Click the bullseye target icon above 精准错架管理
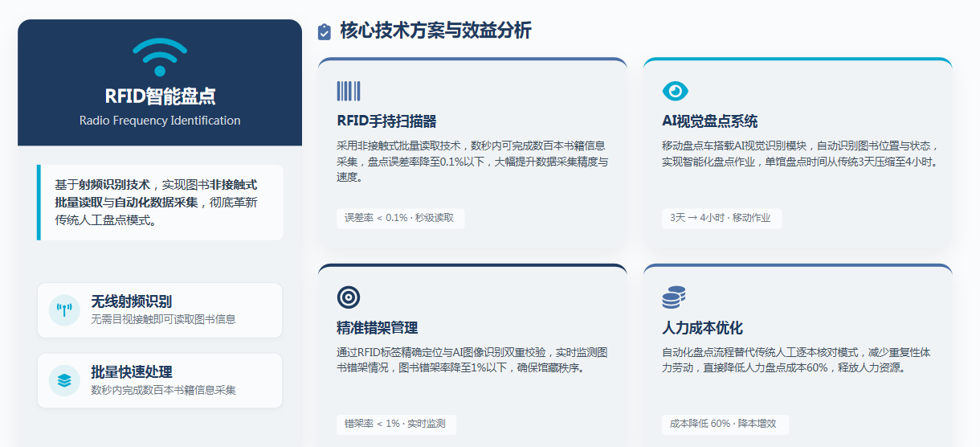 348,297
